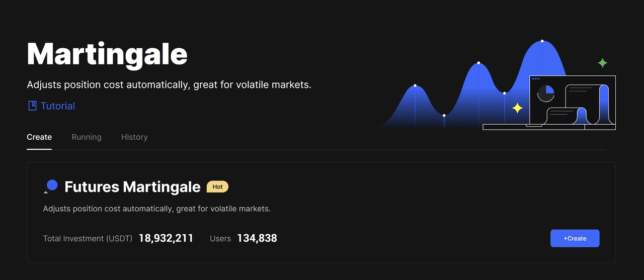Click the Total Investment (USDT) label
644x280 pixels.
pyautogui.click(x=88, y=239)
